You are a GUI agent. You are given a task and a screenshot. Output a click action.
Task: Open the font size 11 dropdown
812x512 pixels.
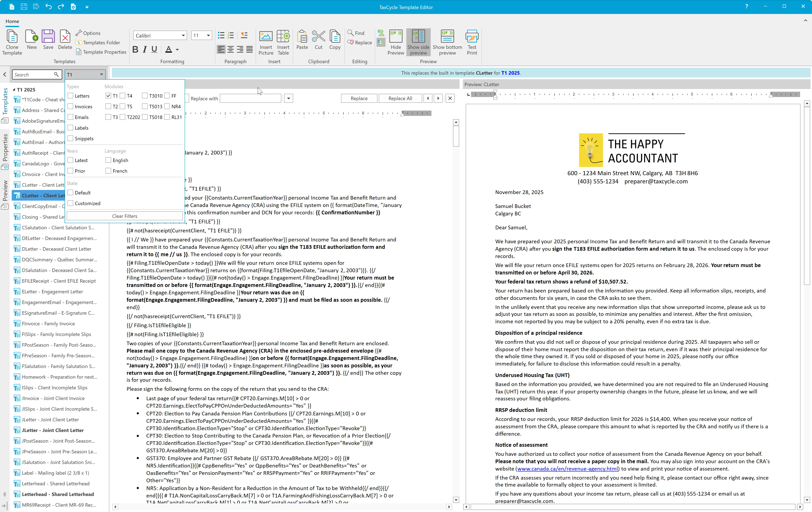[x=208, y=35]
